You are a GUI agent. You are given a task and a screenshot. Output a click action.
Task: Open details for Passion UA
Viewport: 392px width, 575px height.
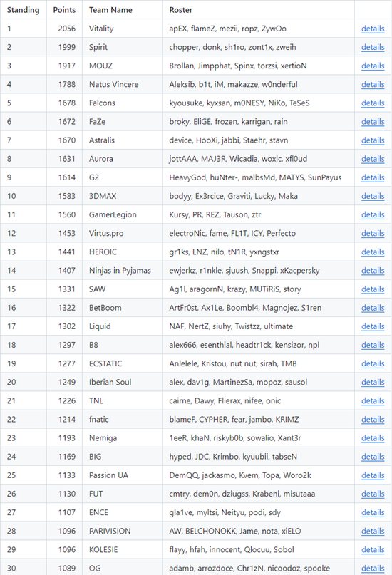coord(373,476)
